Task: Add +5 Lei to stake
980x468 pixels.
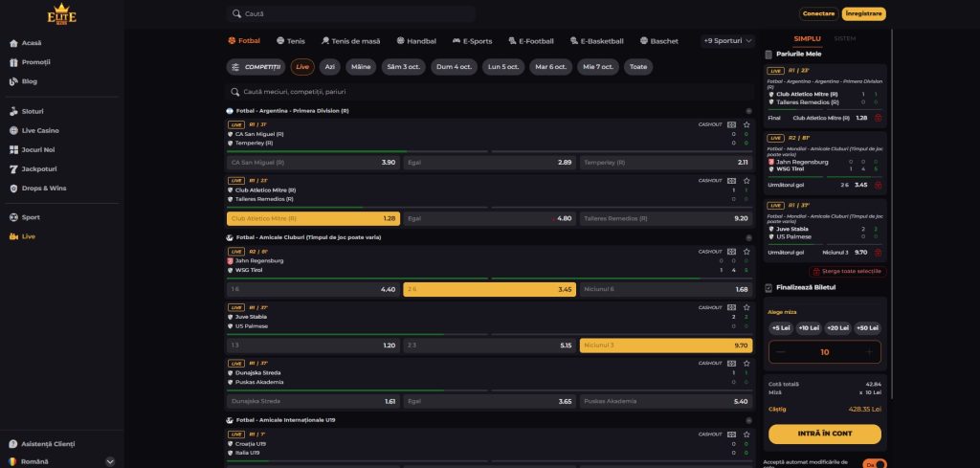Action: (x=781, y=328)
